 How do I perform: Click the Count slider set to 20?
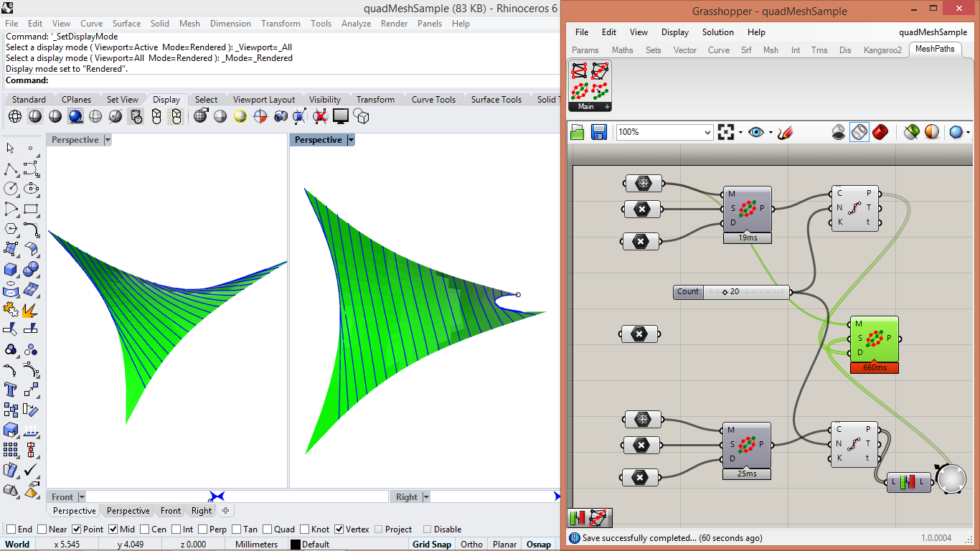click(732, 292)
